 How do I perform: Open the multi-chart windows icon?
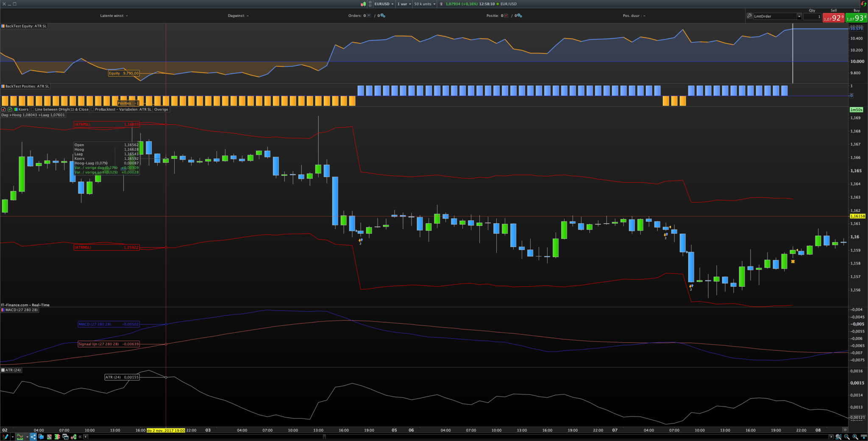65,437
